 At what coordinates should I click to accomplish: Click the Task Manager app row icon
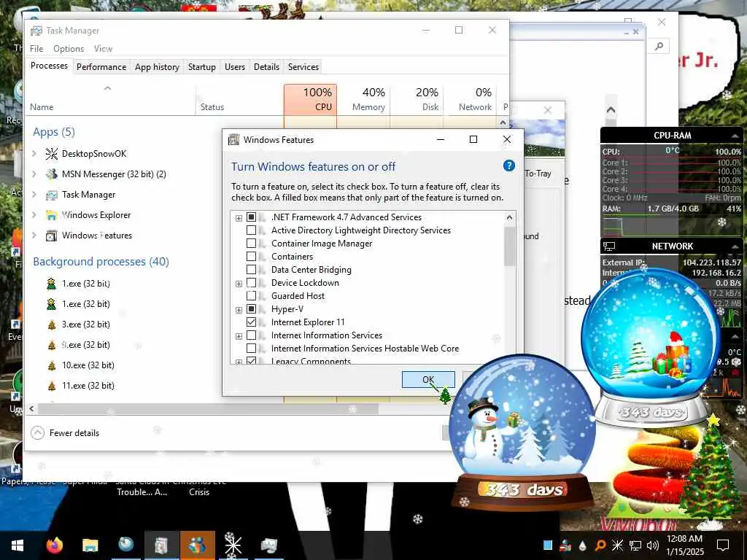pyautogui.click(x=52, y=194)
